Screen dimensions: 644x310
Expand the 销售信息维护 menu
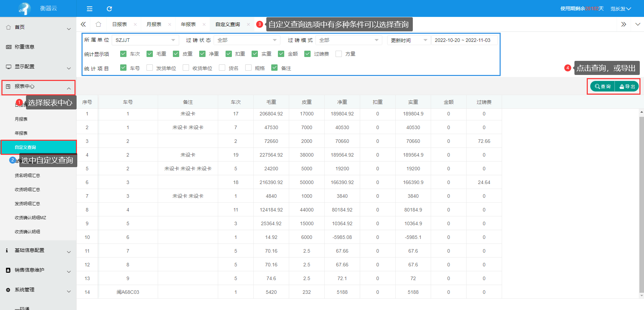[x=69, y=272]
